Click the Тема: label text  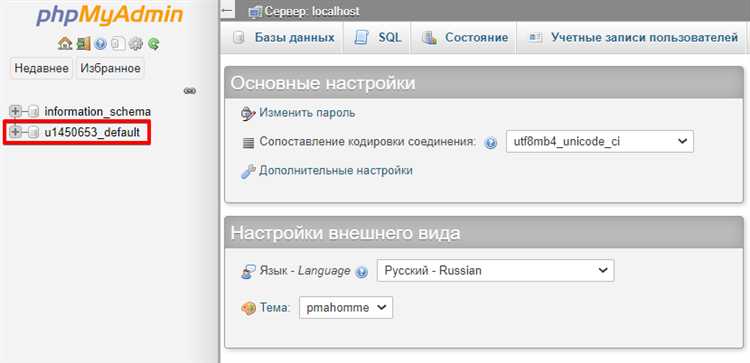pos(275,308)
